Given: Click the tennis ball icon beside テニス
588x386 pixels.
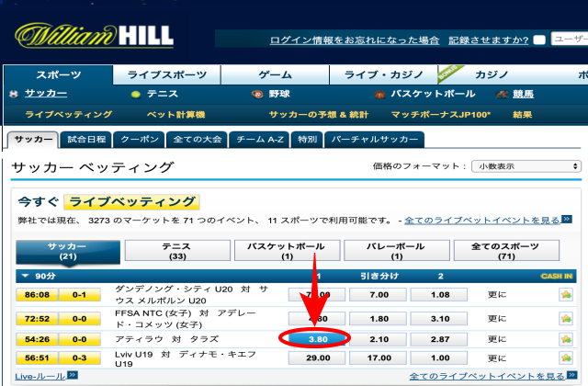Looking at the screenshot, I should pyautogui.click(x=135, y=95).
